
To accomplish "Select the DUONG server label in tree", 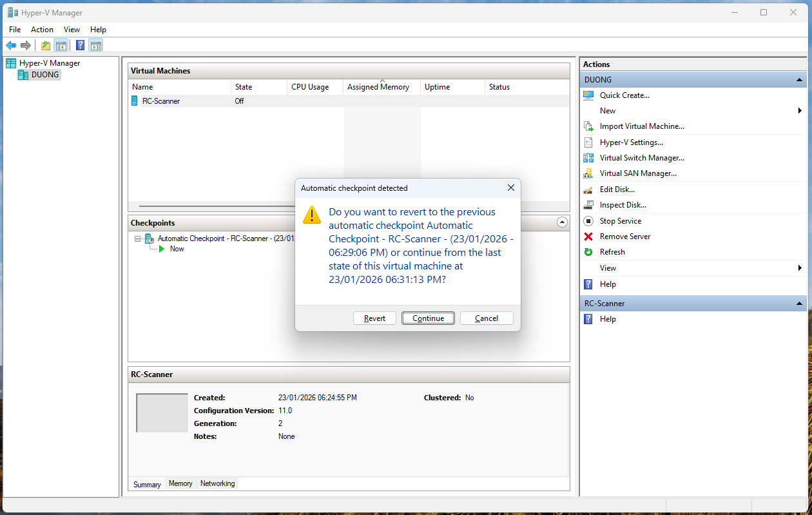I will 45,75.
